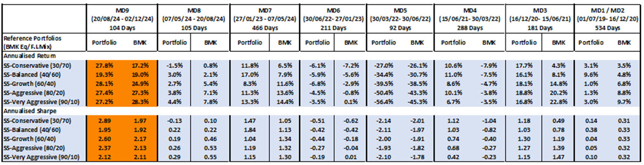
Task: Click the Annualised Return section row
Action: click(321, 55)
